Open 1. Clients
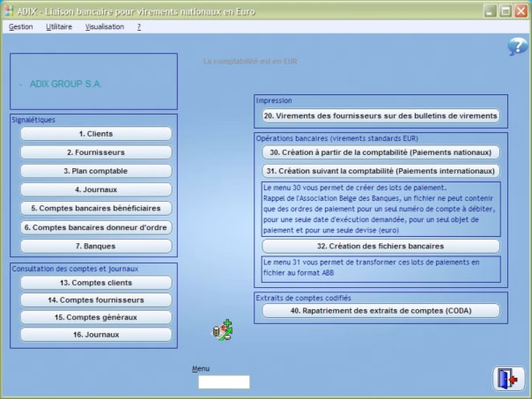The image size is (532, 399). pyautogui.click(x=96, y=134)
